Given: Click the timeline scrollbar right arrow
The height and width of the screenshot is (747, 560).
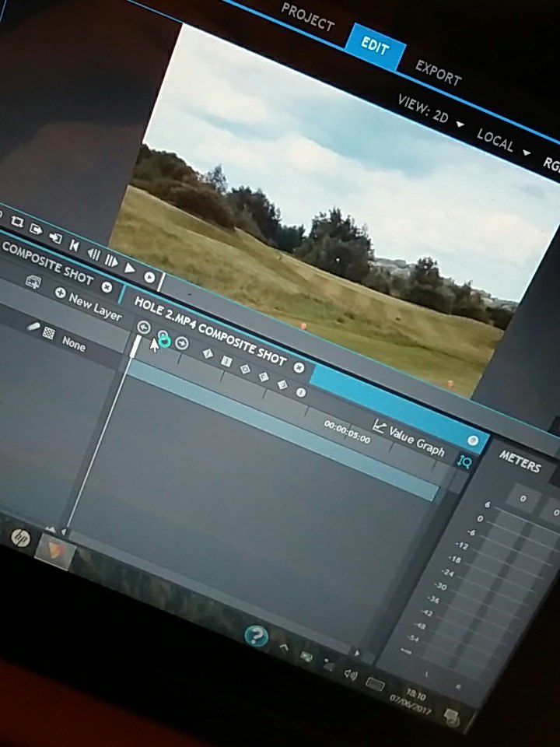Looking at the screenshot, I should pyautogui.click(x=357, y=652).
